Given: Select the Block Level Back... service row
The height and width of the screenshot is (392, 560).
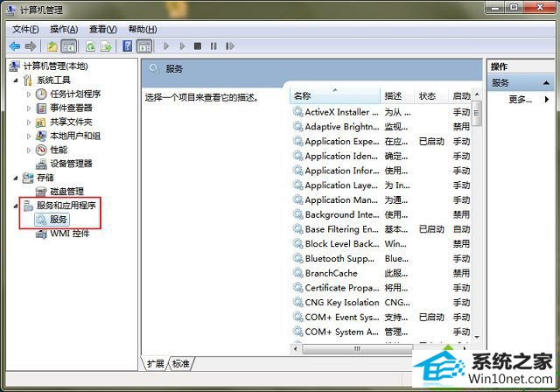Looking at the screenshot, I should click(x=381, y=244).
